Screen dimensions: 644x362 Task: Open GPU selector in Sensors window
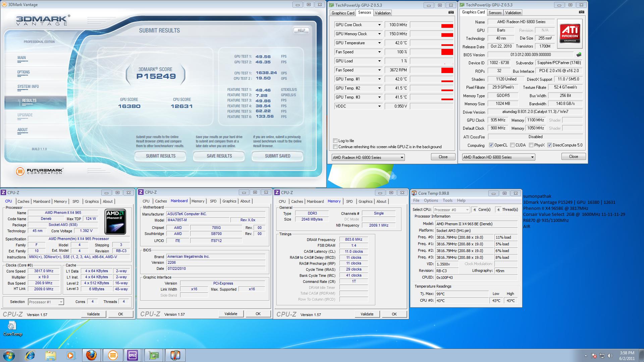pyautogui.click(x=368, y=158)
